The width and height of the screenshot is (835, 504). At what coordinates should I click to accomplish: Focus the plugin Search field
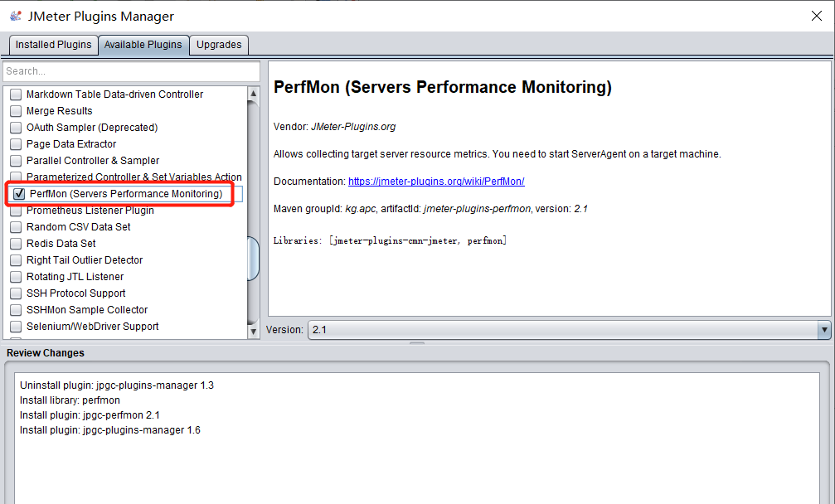coord(131,71)
